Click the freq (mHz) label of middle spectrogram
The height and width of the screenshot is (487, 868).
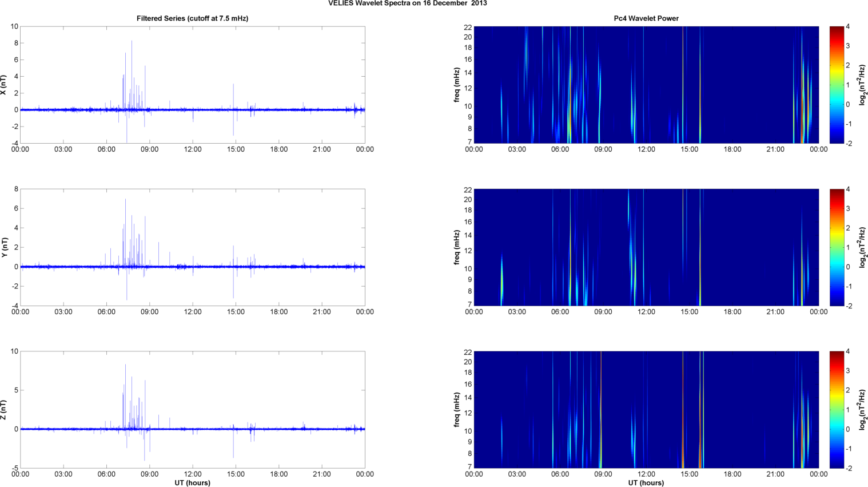coord(457,247)
